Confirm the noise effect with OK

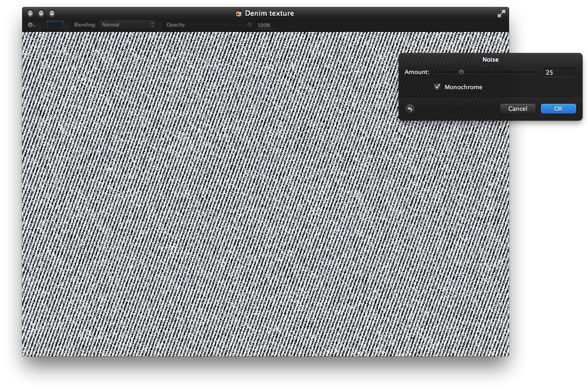[558, 108]
